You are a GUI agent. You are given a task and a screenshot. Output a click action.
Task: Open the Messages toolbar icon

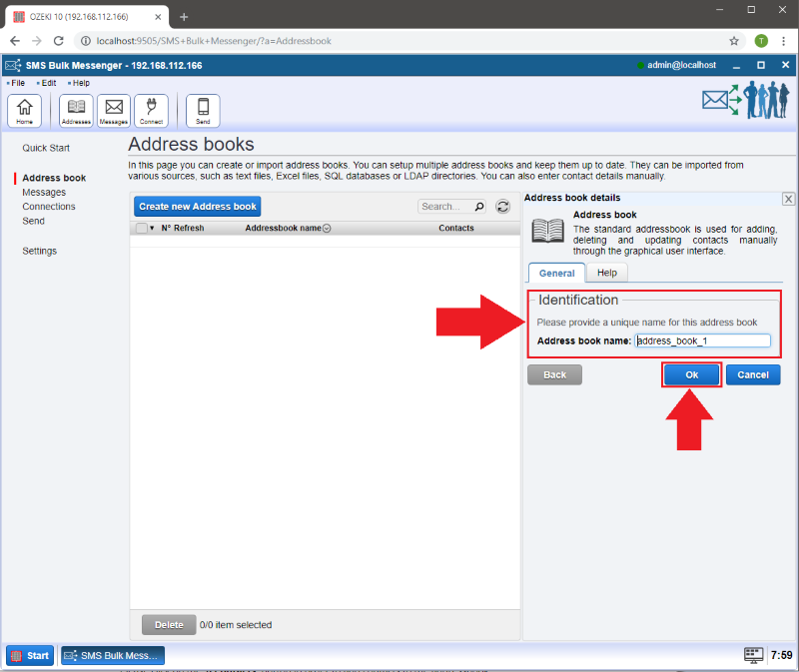tap(114, 110)
